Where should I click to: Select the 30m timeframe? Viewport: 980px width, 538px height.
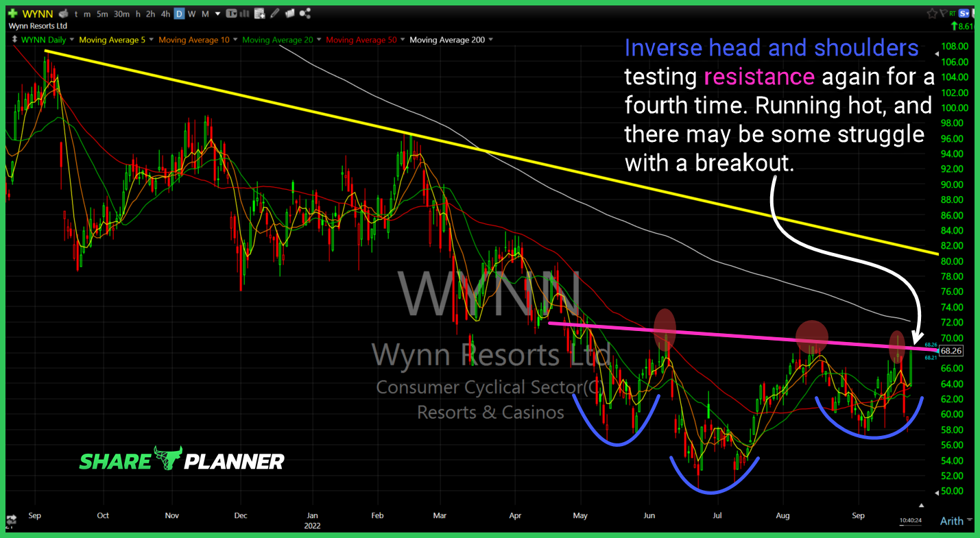click(x=121, y=14)
